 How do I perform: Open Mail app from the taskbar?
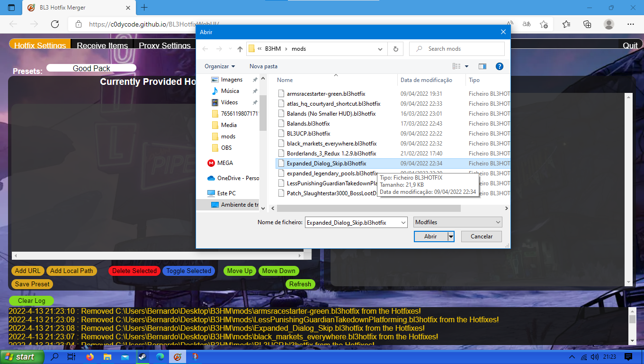[125, 357]
